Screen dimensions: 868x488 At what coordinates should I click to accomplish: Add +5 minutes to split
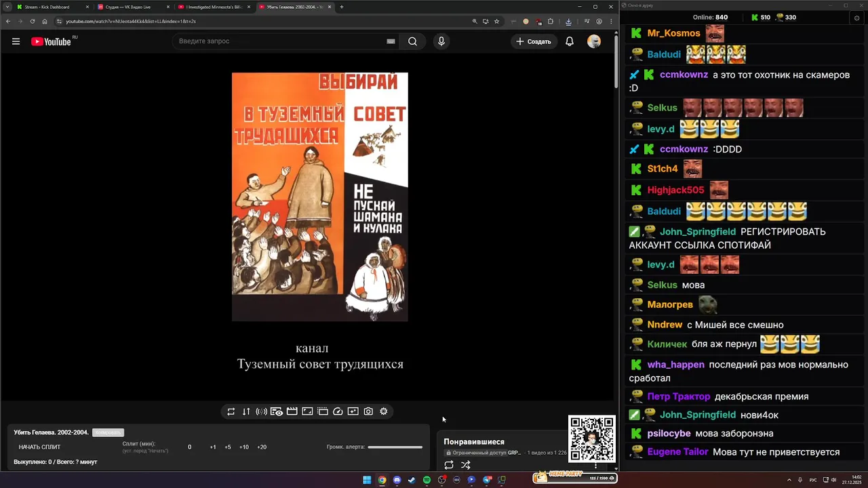[228, 447]
